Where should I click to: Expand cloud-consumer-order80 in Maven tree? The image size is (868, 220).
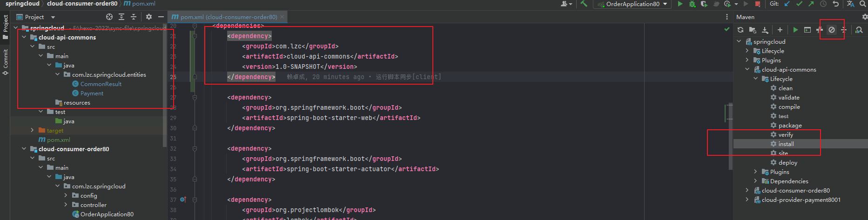[747, 190]
